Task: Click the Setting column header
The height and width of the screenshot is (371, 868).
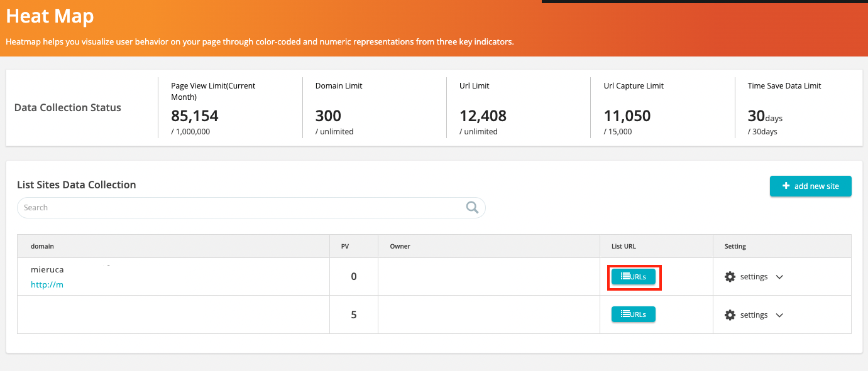Action: tap(735, 246)
